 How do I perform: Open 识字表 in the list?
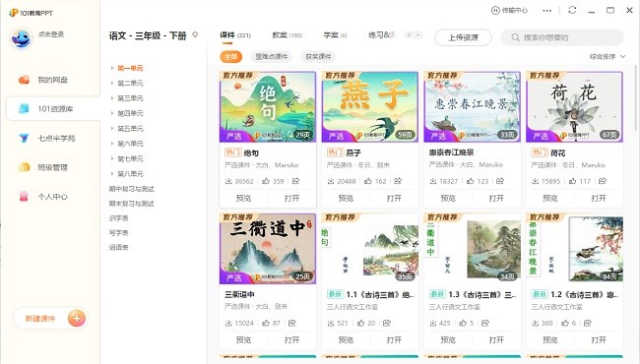point(119,218)
